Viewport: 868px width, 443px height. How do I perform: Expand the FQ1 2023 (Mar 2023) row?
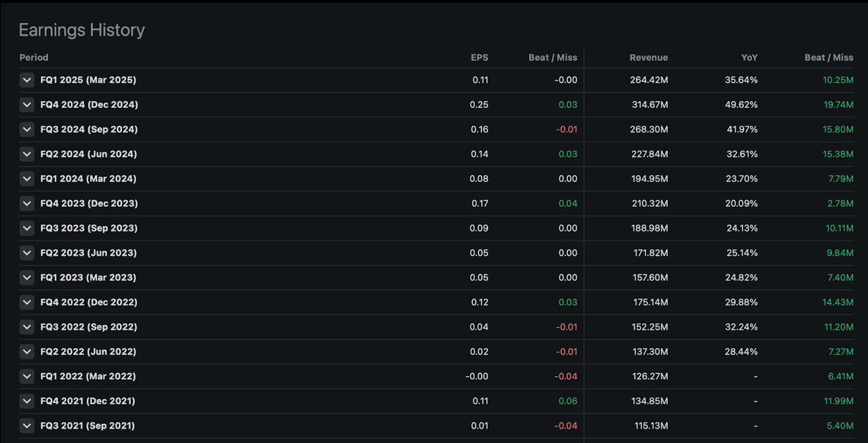(x=27, y=277)
